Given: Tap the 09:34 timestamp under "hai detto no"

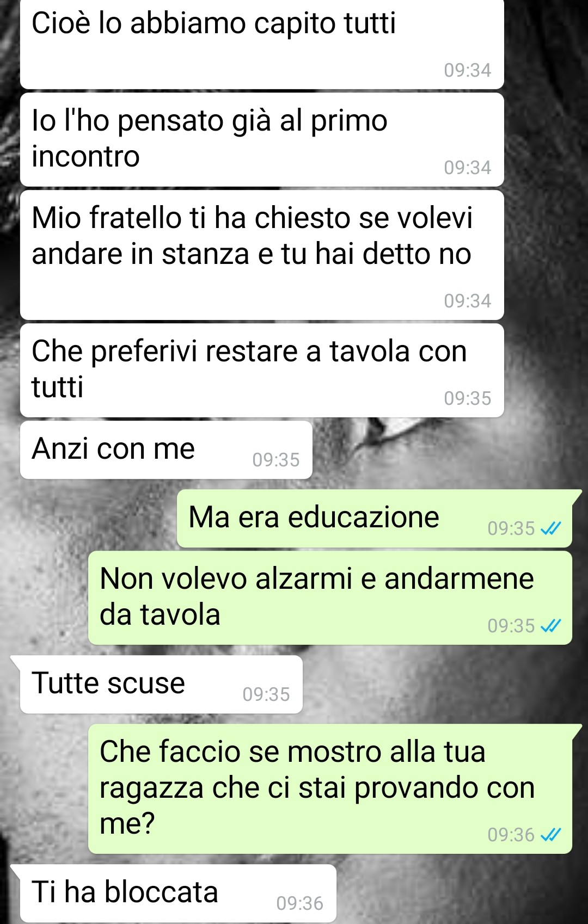Looking at the screenshot, I should pos(467,301).
